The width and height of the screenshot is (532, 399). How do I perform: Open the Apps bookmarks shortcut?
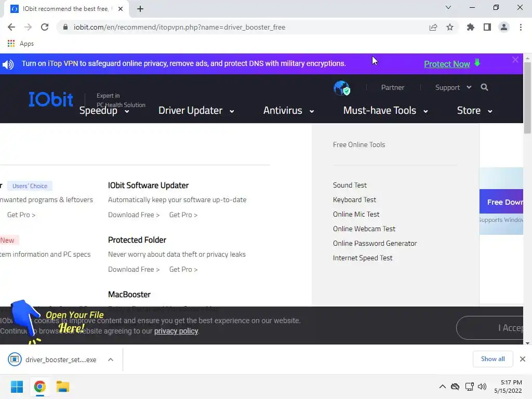coord(20,44)
